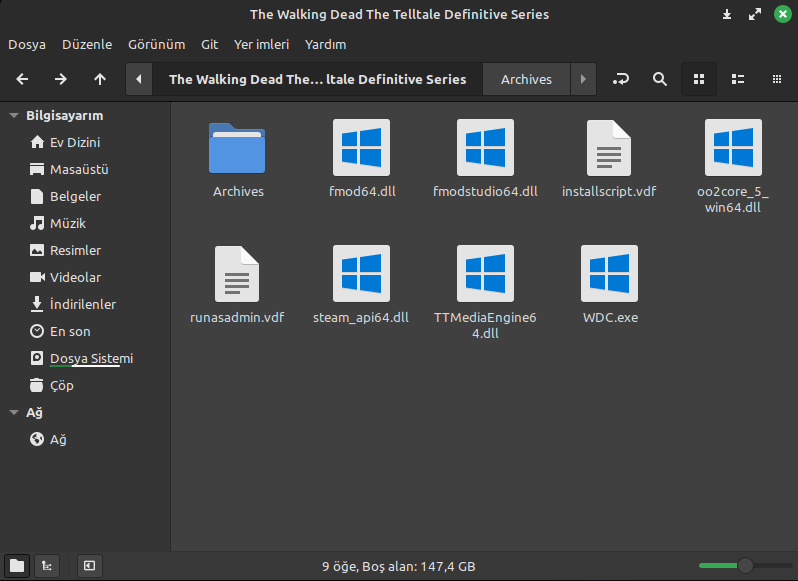
Task: Switch to icon view
Action: pyautogui.click(x=699, y=79)
